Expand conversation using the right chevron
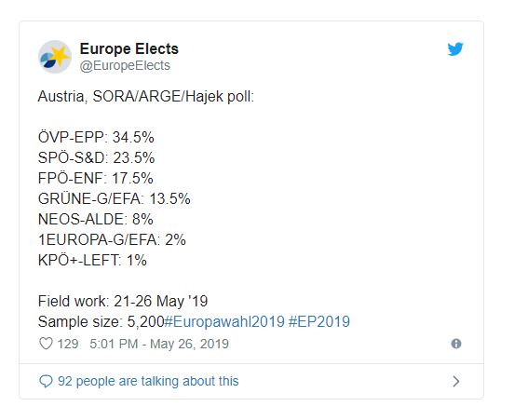Screen dimensions: 514x420 pos(456,381)
